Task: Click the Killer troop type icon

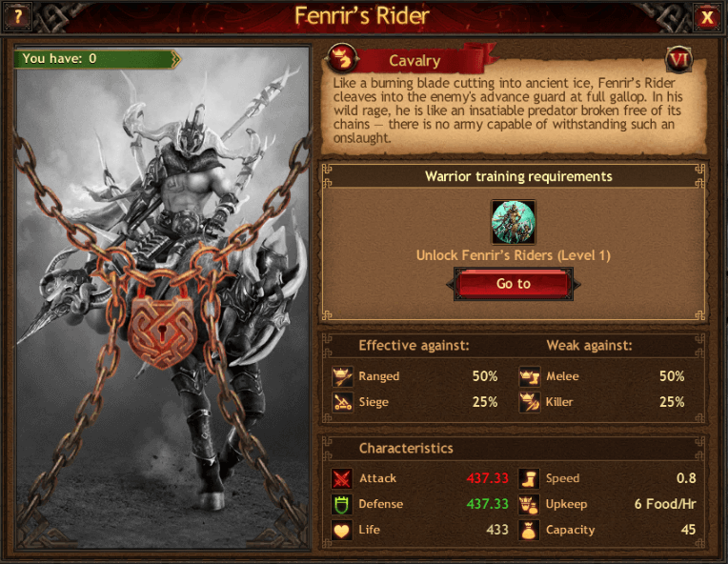Action: 529,402
